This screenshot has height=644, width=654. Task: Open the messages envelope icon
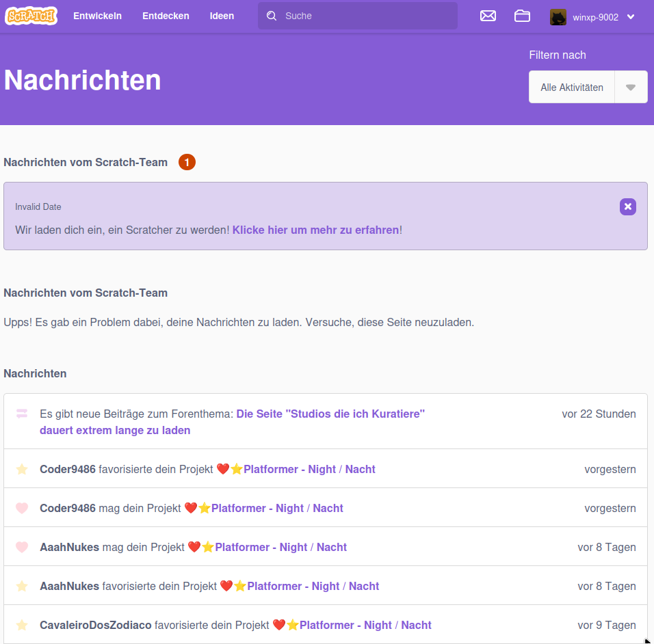488,16
